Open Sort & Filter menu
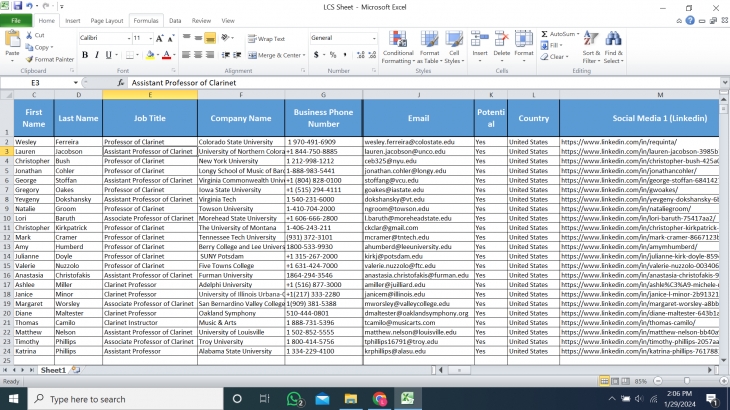The height and width of the screenshot is (410, 730). click(591, 47)
